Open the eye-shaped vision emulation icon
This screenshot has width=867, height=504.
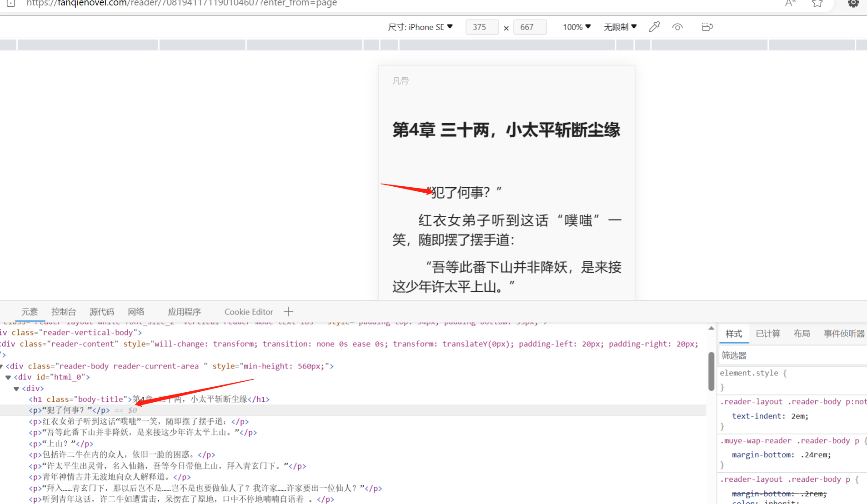pyautogui.click(x=677, y=27)
